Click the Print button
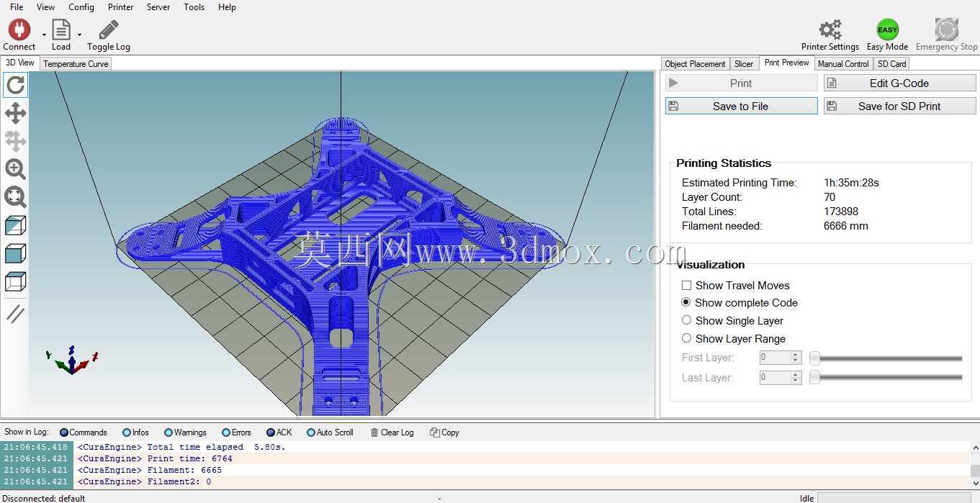This screenshot has height=503, width=980. pos(741,83)
